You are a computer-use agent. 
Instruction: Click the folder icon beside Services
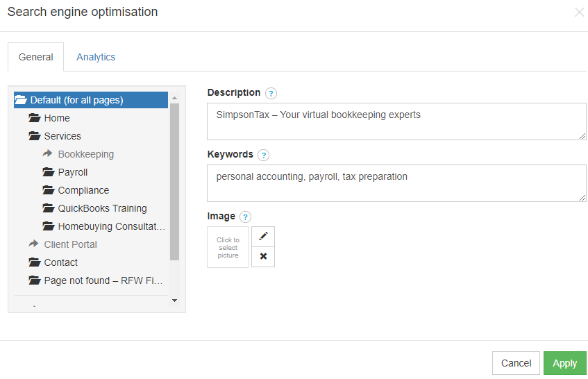click(x=35, y=136)
